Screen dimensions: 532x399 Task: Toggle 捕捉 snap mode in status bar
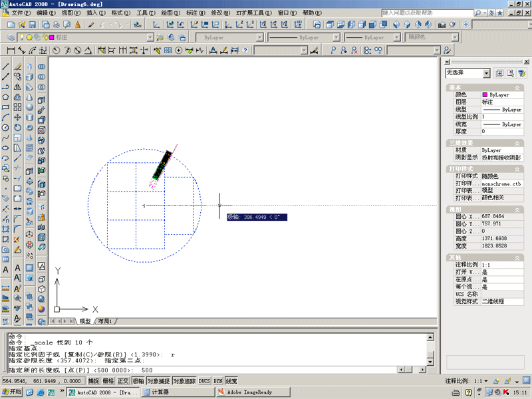94,381
